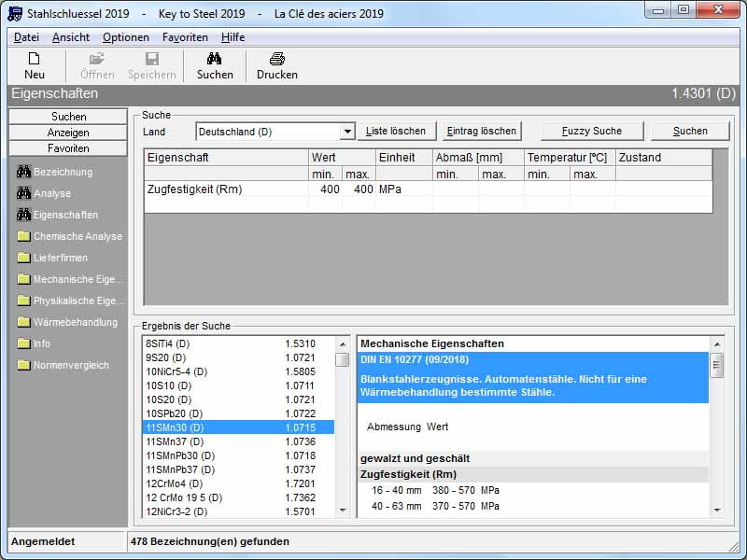This screenshot has width=747, height=560.
Task: Click the Zugfestigkeit (Rm) row in details pane
Action: (533, 474)
